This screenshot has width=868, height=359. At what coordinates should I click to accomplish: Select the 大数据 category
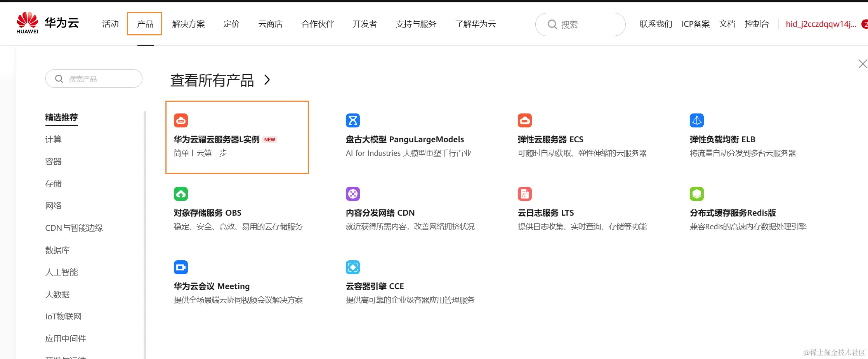point(57,295)
